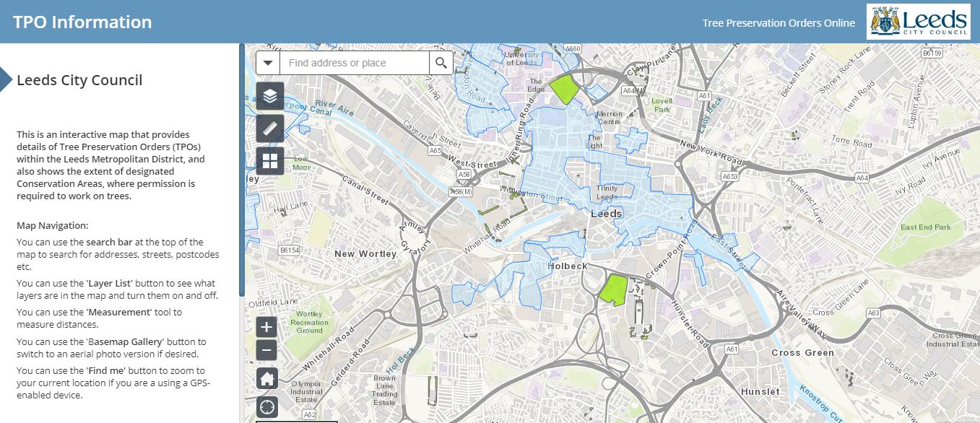Select the Measurement ruler tool
Image resolution: width=980 pixels, height=423 pixels.
pos(270,128)
